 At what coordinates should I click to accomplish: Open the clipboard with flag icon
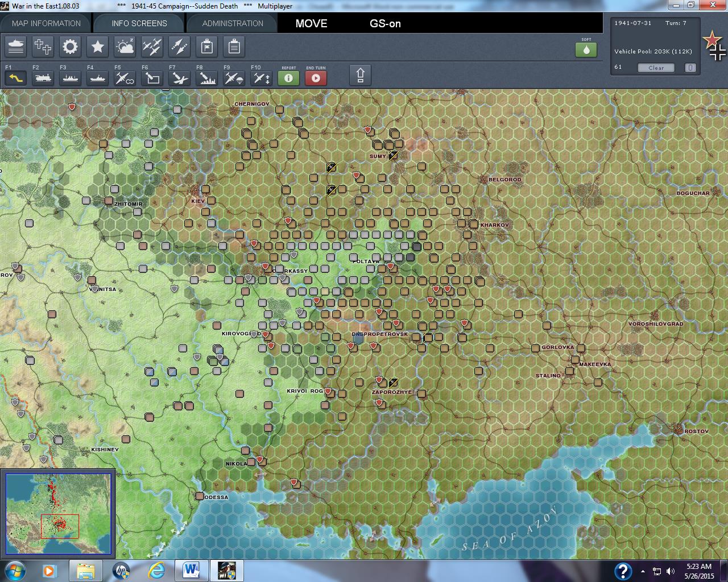[207, 47]
